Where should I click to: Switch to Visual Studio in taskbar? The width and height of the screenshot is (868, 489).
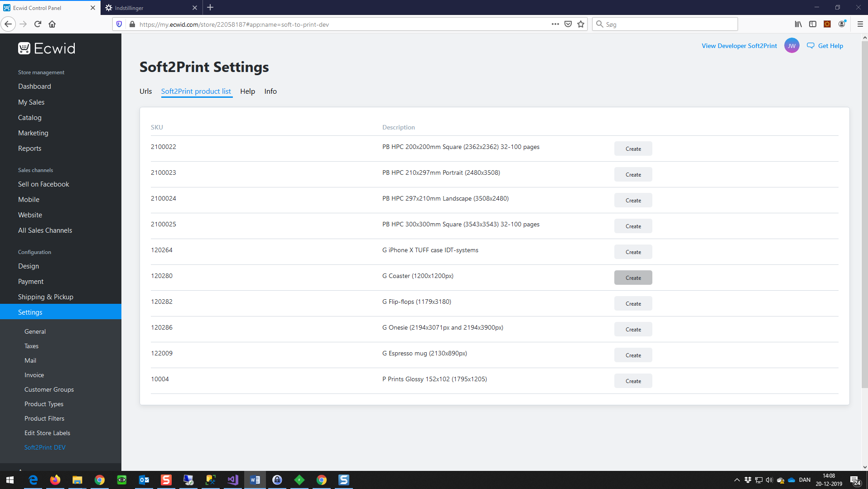click(233, 480)
